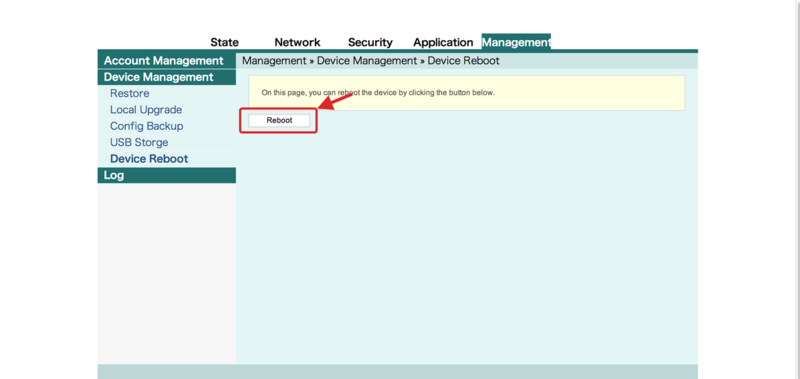Image resolution: width=800 pixels, height=379 pixels.
Task: Collapse the Device Management section
Action: pos(166,77)
